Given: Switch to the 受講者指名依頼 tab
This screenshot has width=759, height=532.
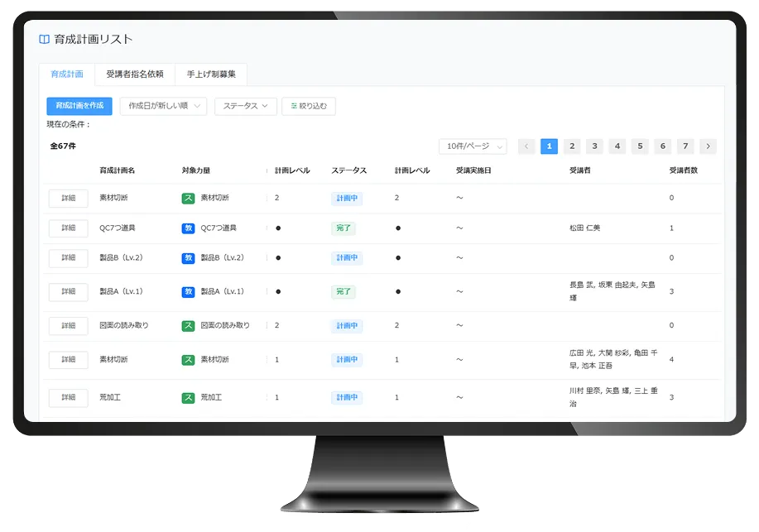Looking at the screenshot, I should pyautogui.click(x=135, y=74).
